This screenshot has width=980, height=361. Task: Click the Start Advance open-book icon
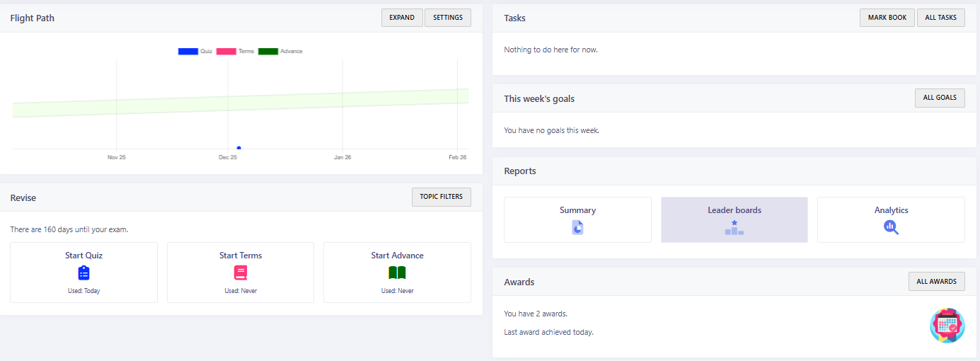click(x=397, y=273)
